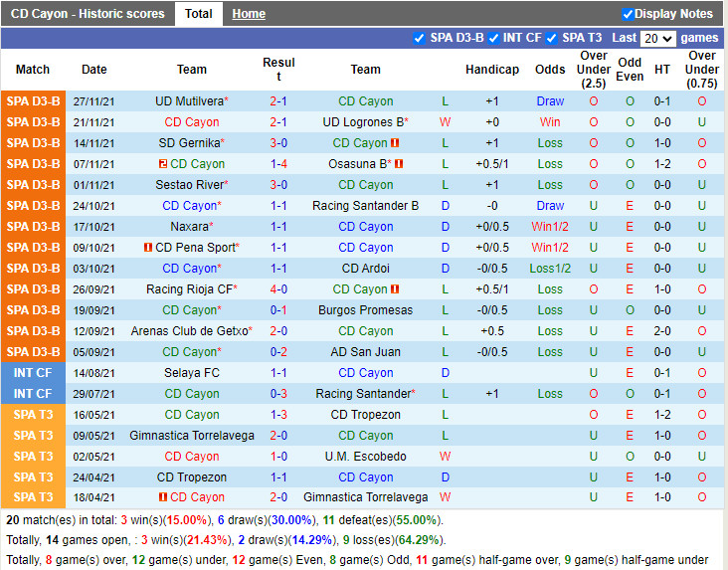This screenshot has height=570, width=728.
Task: Select the Racing Santander team on 29/07/21
Action: tap(363, 394)
